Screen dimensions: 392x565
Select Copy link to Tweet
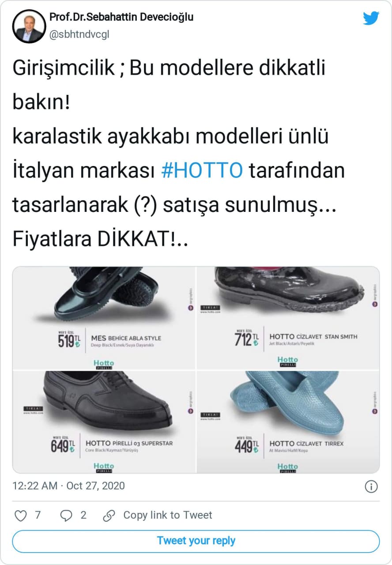[168, 515]
